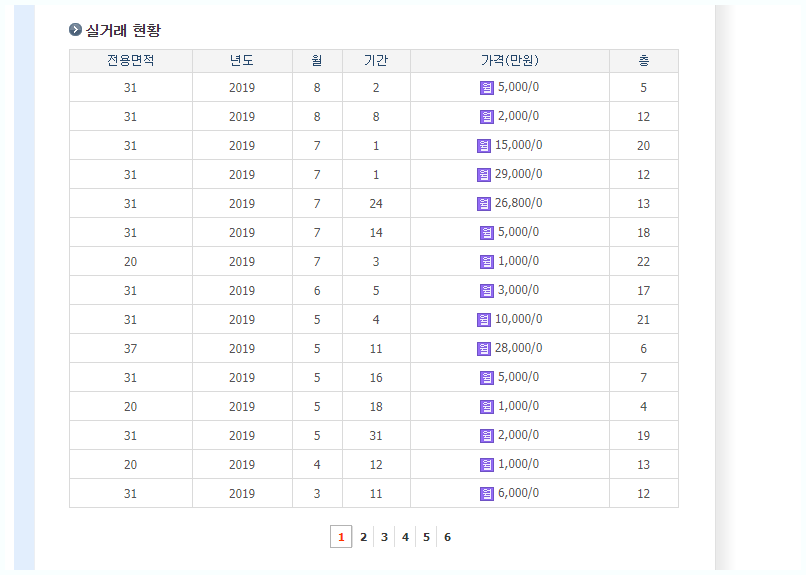Click the month cell showing 3
This screenshot has width=806, height=575.
(x=317, y=494)
